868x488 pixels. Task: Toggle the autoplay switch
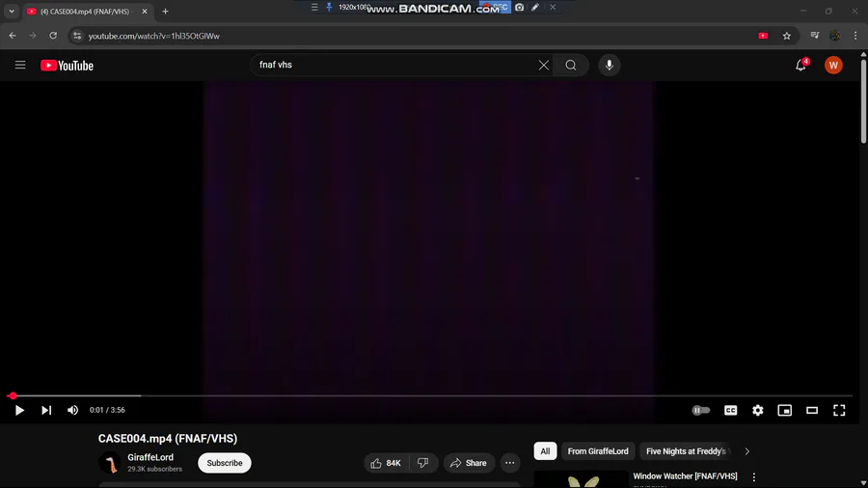click(x=701, y=410)
